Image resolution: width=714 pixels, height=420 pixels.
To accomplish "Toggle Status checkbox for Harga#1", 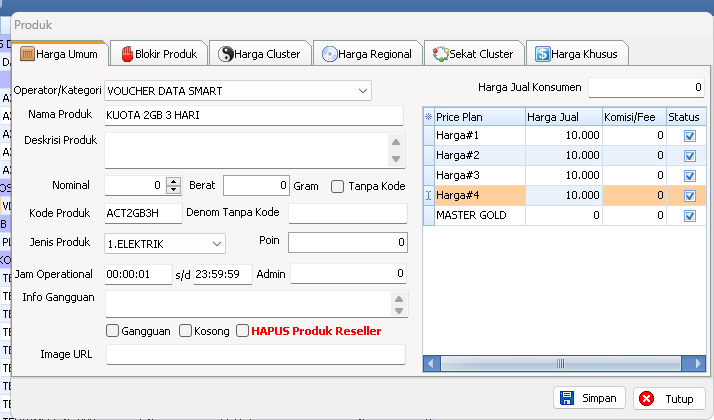I will click(x=690, y=136).
